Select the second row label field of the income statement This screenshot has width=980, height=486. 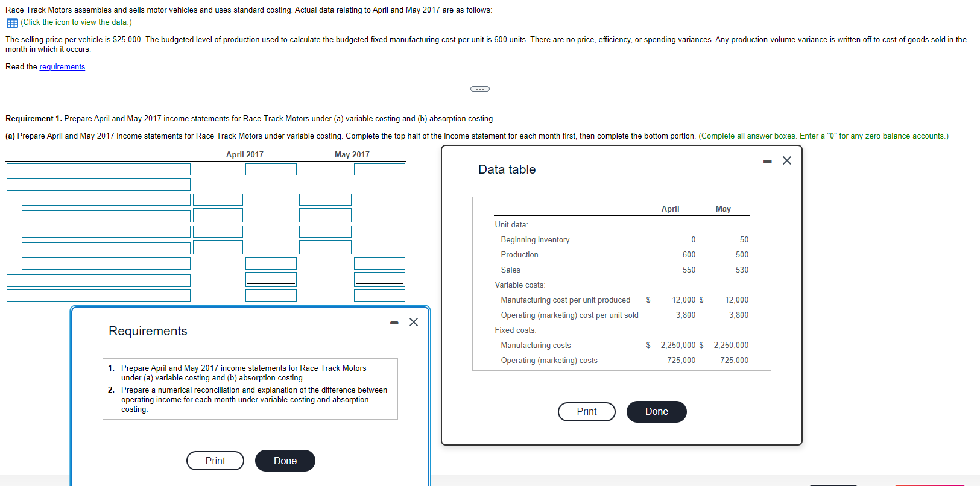pos(98,185)
